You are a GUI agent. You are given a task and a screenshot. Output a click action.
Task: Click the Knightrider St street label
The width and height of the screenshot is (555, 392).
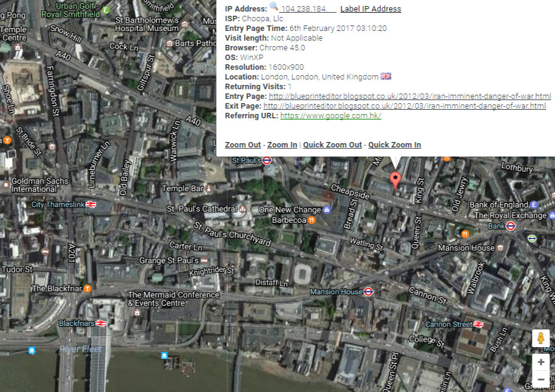(x=212, y=272)
